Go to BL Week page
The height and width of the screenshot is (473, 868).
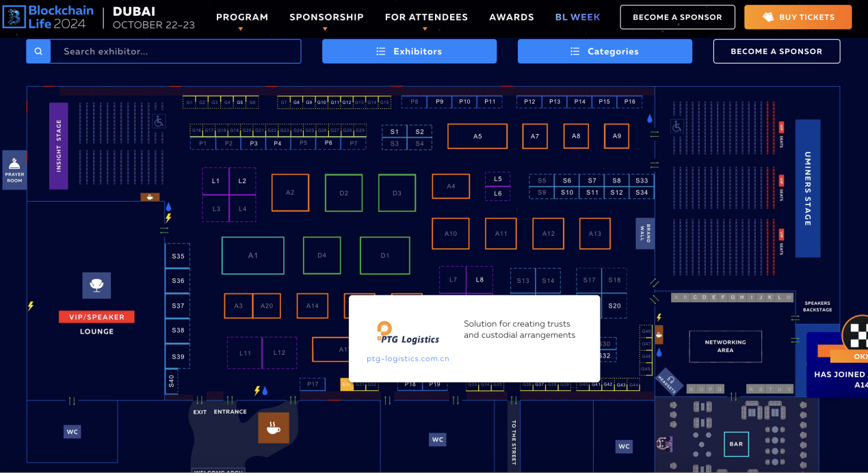click(x=577, y=17)
